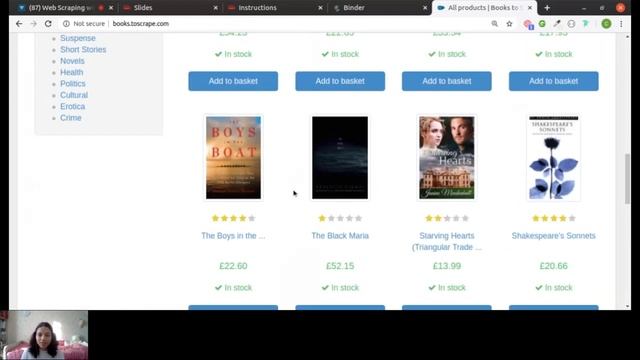640x360 pixels.
Task: Open the Cultural category
Action: pyautogui.click(x=74, y=95)
